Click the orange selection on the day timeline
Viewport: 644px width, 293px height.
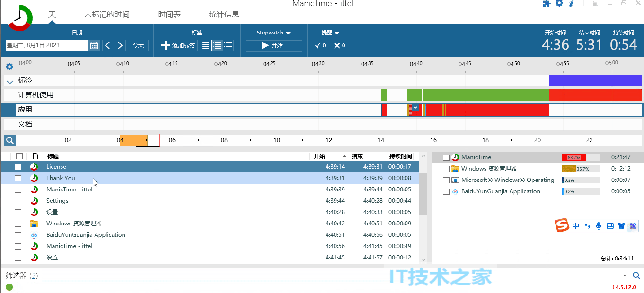click(133, 140)
